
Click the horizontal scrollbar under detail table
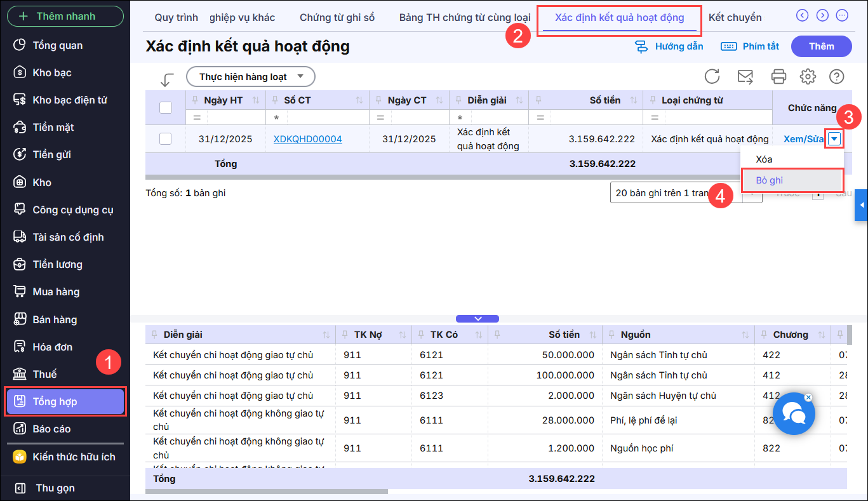(267, 491)
